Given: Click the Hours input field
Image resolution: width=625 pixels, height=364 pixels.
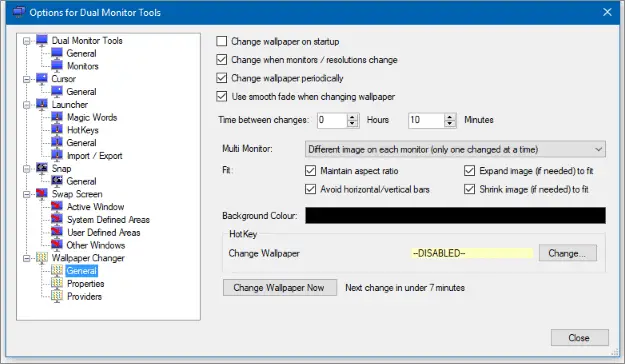Looking at the screenshot, I should [x=332, y=120].
